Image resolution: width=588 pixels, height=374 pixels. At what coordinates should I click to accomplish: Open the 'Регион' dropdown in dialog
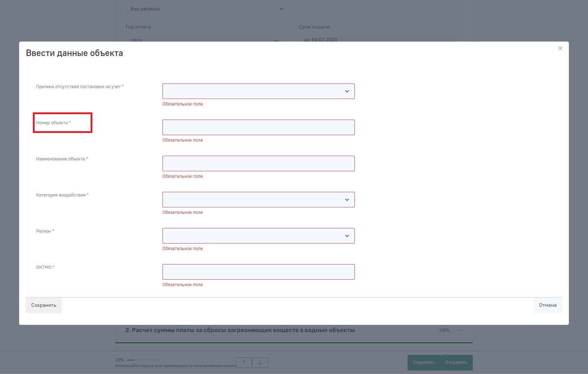click(258, 236)
